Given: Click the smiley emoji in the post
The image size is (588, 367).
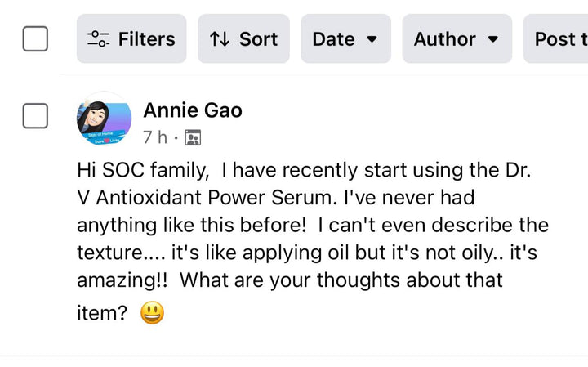Looking at the screenshot, I should pos(152,313).
